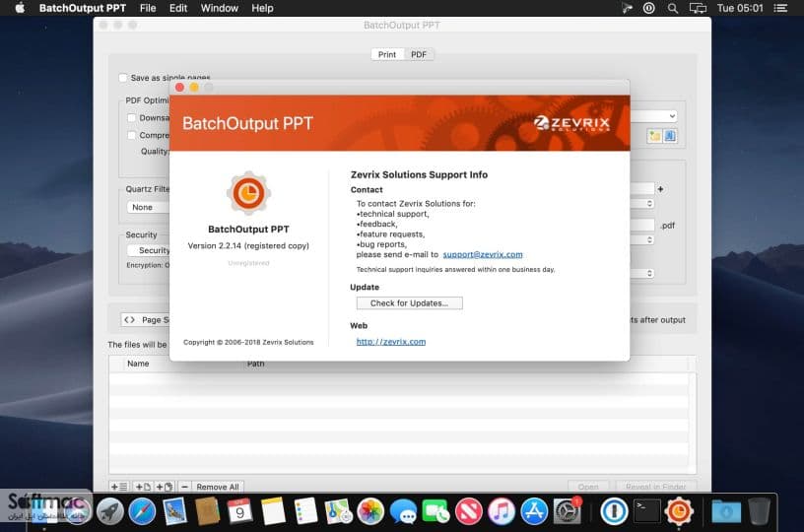
Task: Open System Preferences from dock
Action: coord(567,511)
